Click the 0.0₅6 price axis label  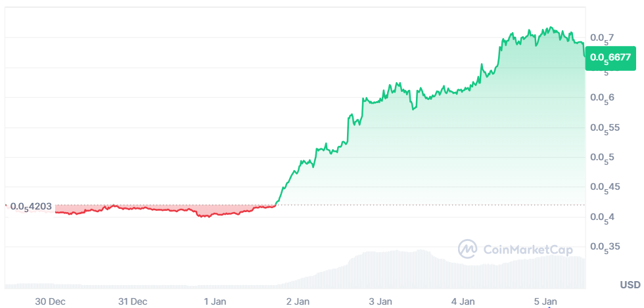pos(603,98)
